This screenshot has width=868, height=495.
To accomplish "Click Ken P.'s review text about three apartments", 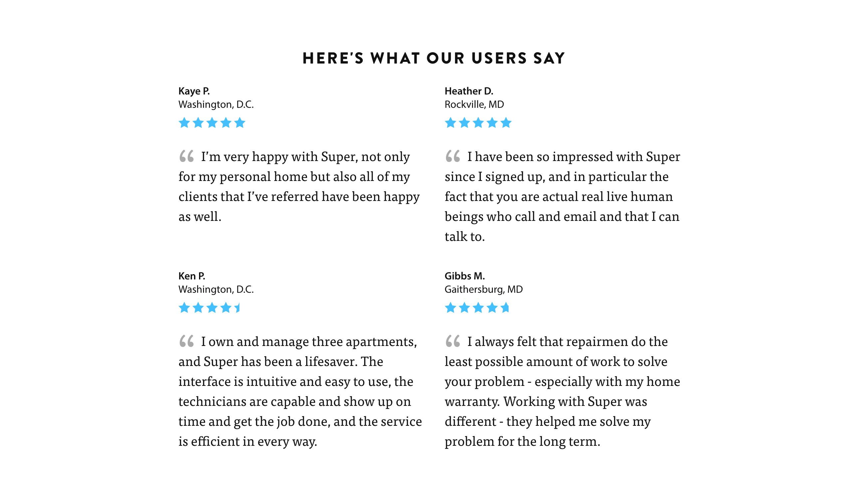I will click(300, 391).
